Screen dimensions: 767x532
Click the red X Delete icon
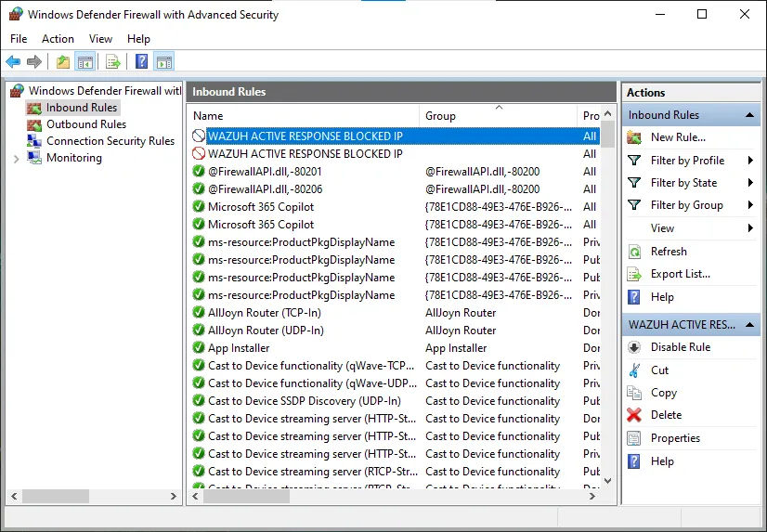634,415
